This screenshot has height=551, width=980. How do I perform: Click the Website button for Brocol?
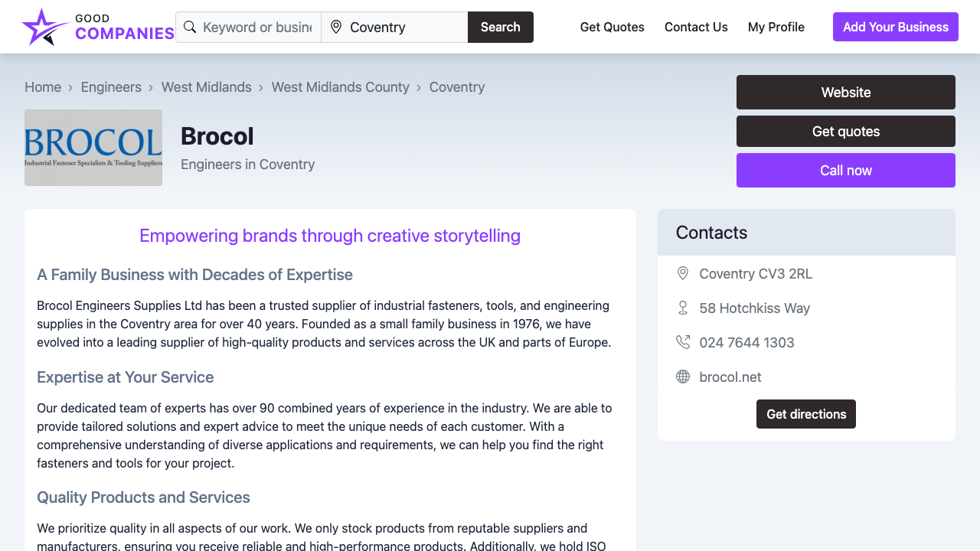tap(845, 92)
